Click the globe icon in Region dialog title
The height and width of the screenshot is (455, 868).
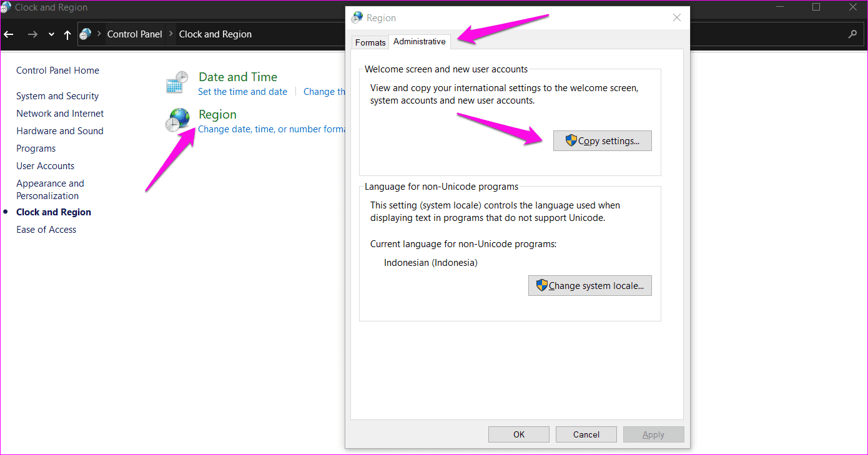click(x=357, y=17)
